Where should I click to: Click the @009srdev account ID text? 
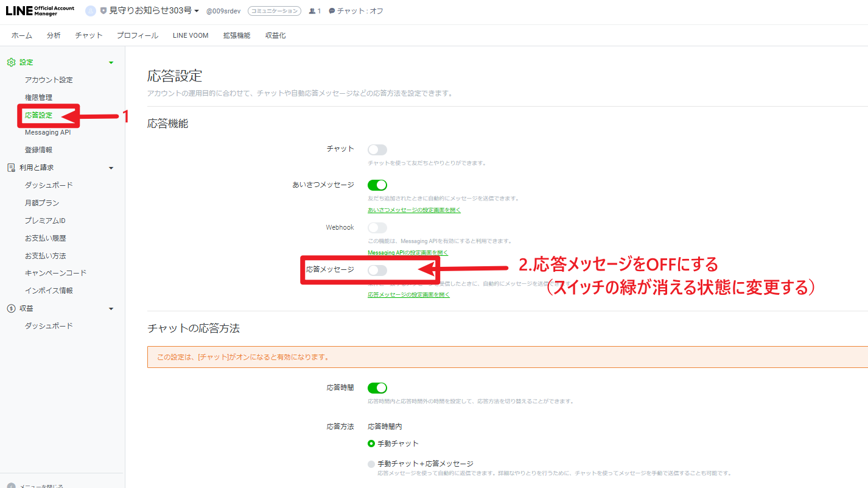[223, 11]
